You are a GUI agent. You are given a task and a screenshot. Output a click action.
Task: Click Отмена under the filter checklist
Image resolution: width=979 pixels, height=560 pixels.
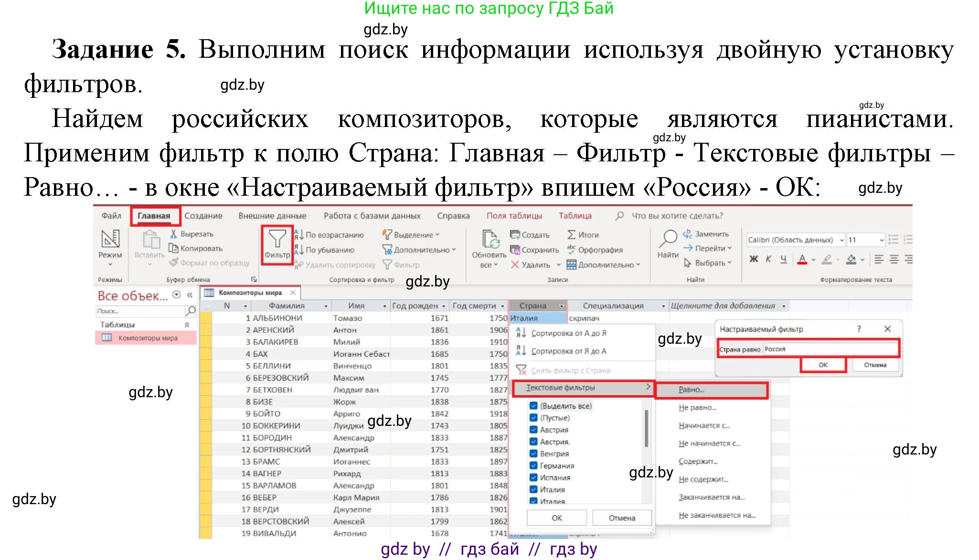621,518
